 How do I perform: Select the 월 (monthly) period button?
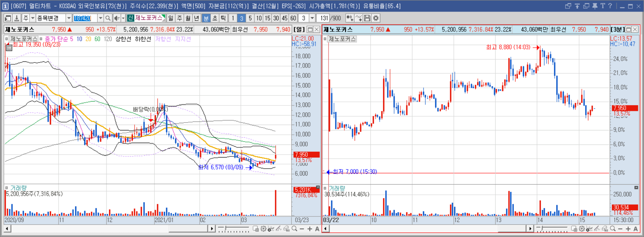(188, 18)
